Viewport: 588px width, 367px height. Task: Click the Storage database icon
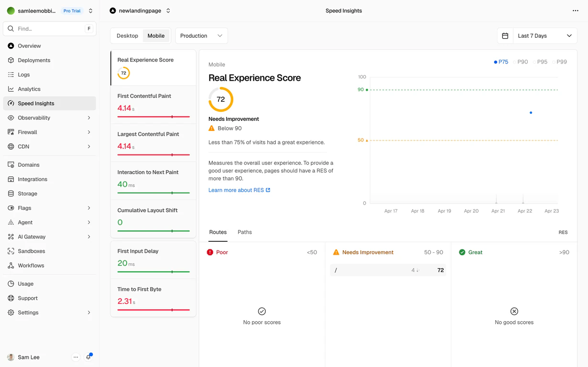pyautogui.click(x=11, y=194)
